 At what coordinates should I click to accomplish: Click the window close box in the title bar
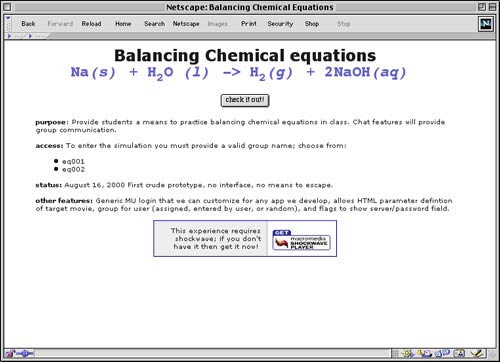pos(7,7)
